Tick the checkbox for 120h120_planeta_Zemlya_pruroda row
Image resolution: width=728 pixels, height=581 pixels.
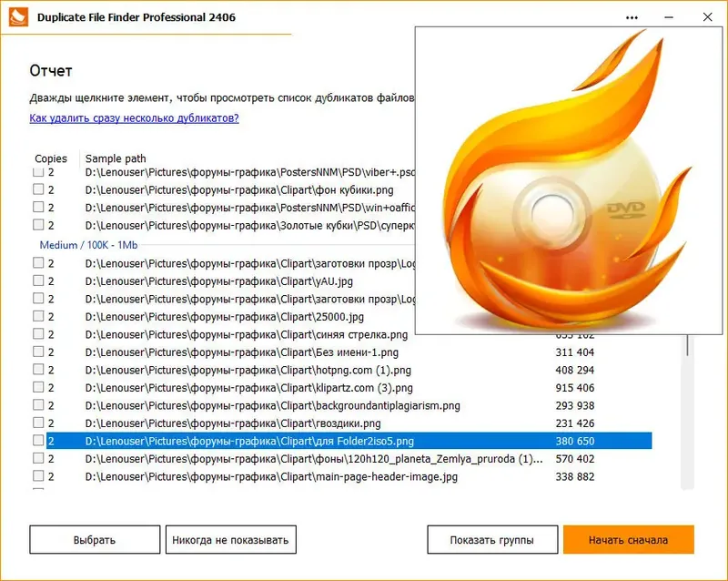[38, 458]
